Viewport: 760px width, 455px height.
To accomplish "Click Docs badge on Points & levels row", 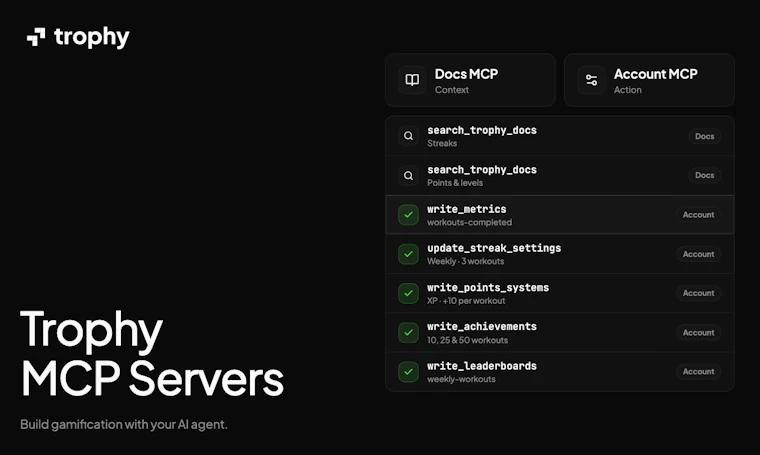I will point(704,175).
